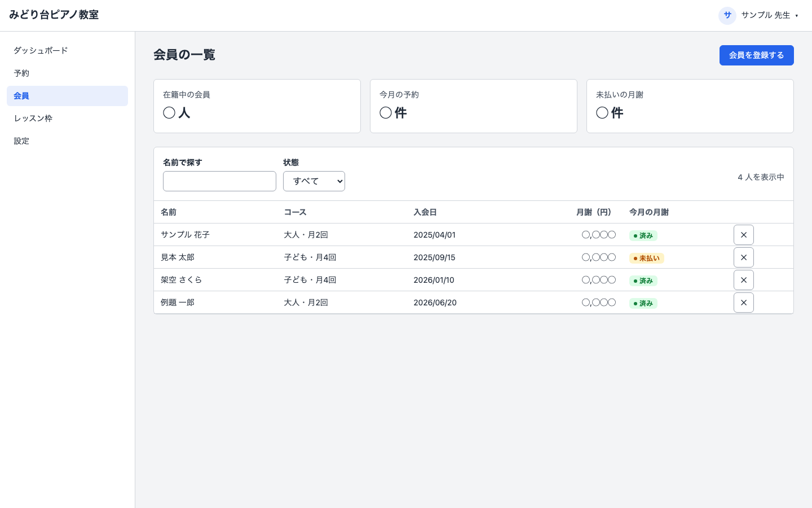Image resolution: width=812 pixels, height=508 pixels.
Task: Click 子ども・月4回 in 架空 さくら's row
Action: [310, 280]
